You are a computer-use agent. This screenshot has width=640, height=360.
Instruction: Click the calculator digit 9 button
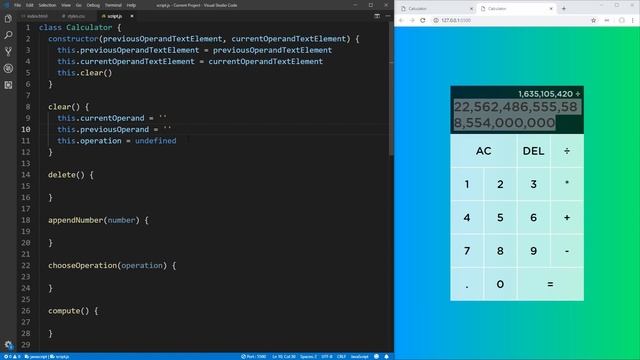[533, 251]
